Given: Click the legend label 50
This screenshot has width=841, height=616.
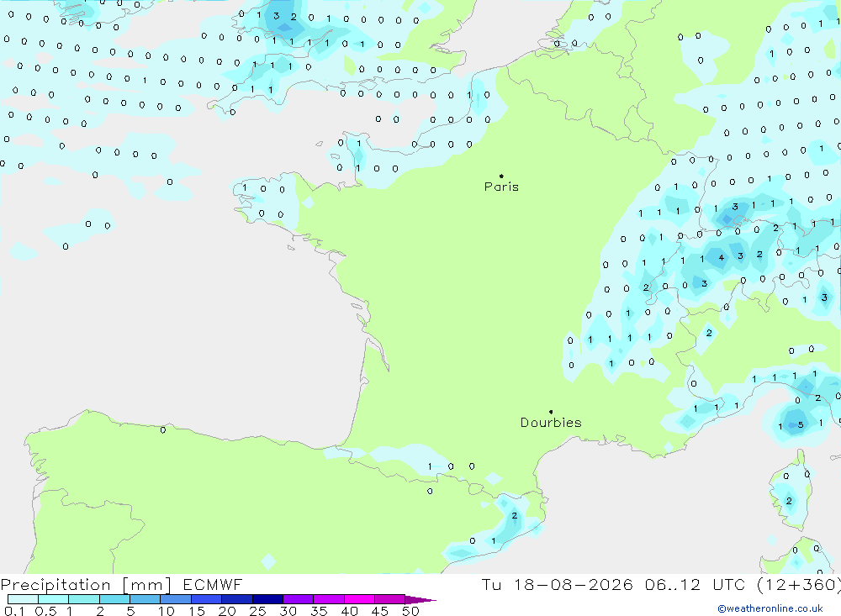Looking at the screenshot, I should coord(410,611).
